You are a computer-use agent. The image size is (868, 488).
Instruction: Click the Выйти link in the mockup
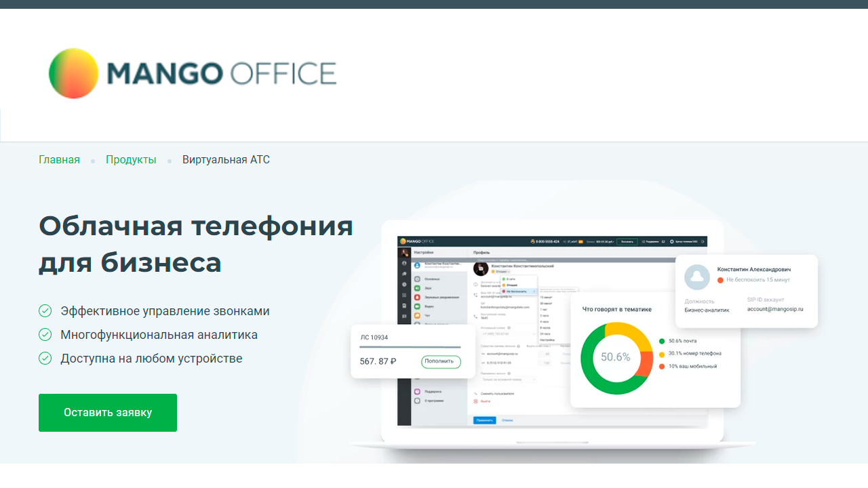coord(485,401)
